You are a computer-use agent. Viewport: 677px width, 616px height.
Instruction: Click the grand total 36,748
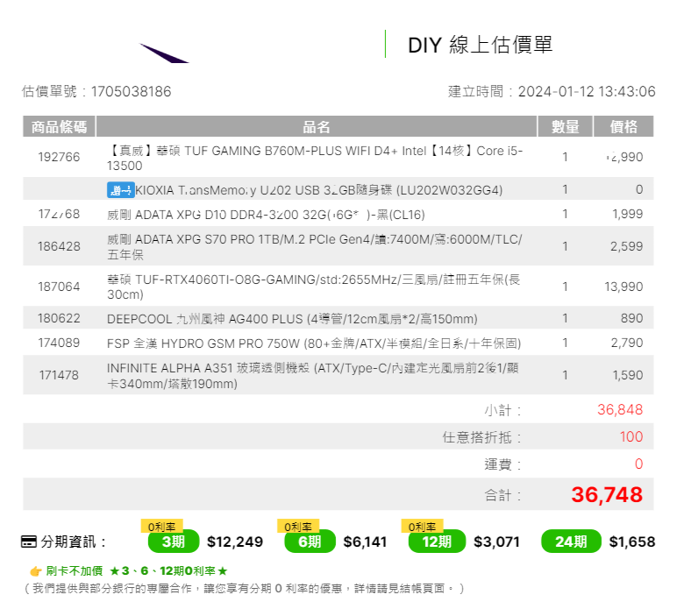607,495
